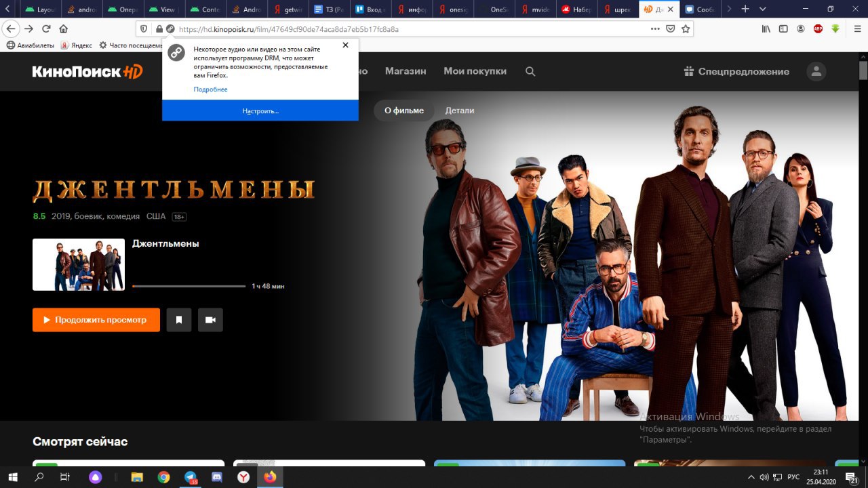Open Часто посещаемые bookmarks folder
The image size is (868, 488).
pyautogui.click(x=131, y=45)
